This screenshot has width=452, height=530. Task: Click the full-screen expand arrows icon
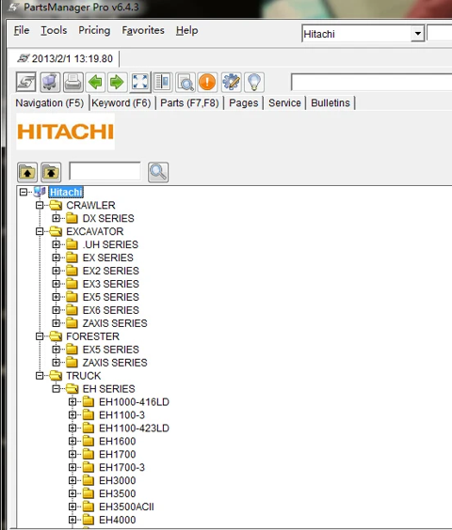pyautogui.click(x=140, y=82)
